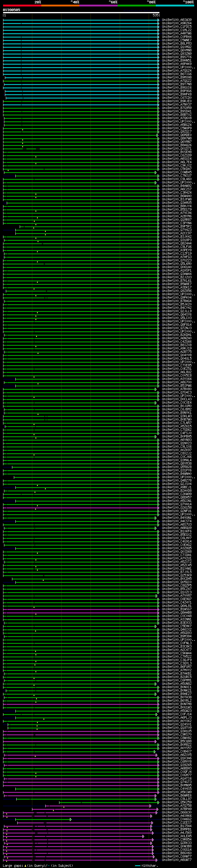Viewport: 197px width, 868px height.
Task: Choose alignment UniRef100_Q5K259
Action: click(x=177, y=802)
